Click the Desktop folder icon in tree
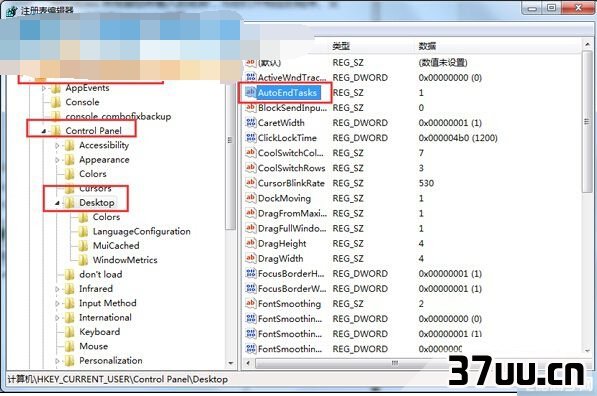Screen dimensions: 597x396 tap(69, 203)
